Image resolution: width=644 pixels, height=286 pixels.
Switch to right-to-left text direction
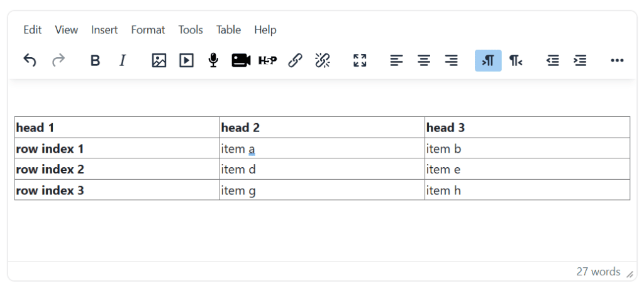516,60
